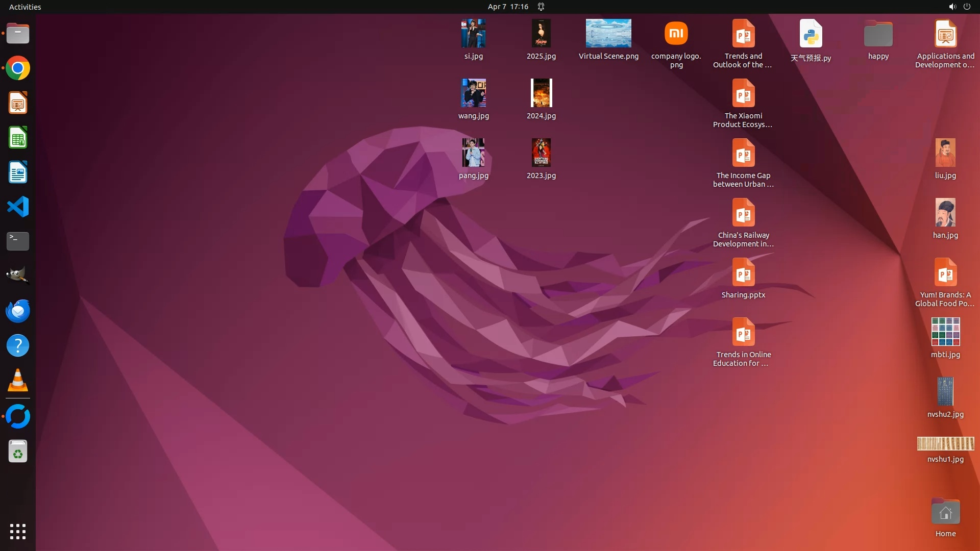
Task: Open LibreOffice Impress from the dock
Action: coord(18,103)
